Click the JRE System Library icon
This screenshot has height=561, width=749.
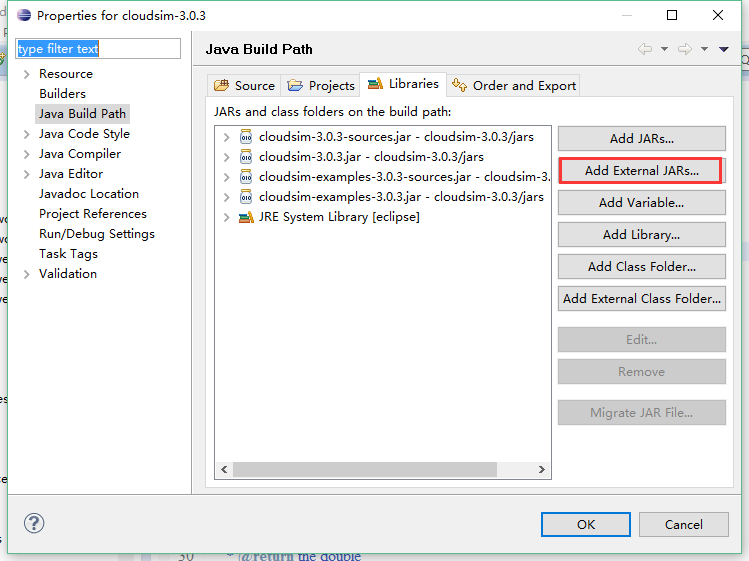tap(246, 217)
